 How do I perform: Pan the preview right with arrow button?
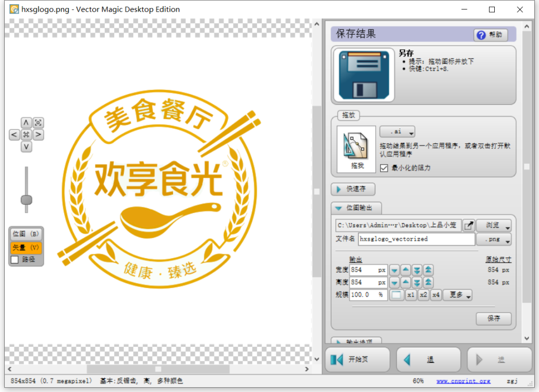[x=38, y=135]
